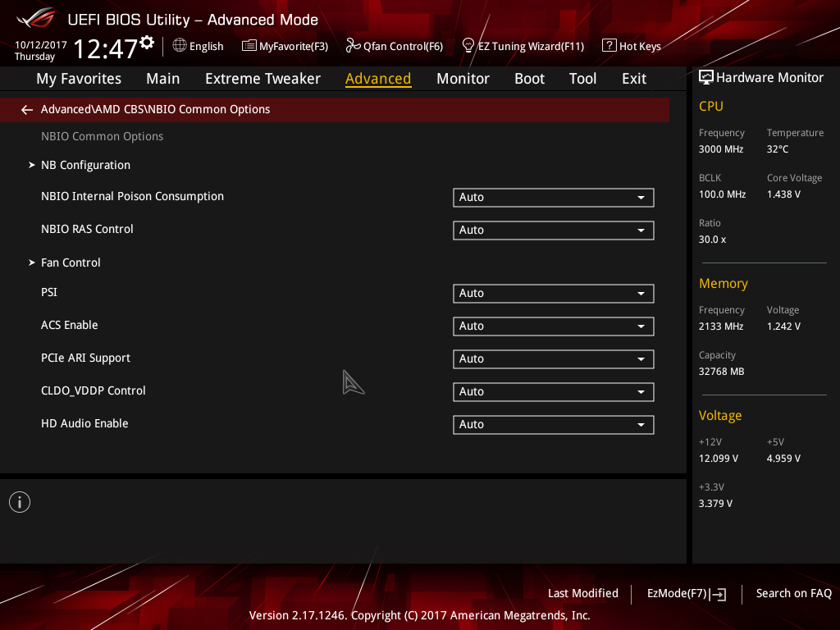Image resolution: width=840 pixels, height=630 pixels.
Task: Click the back arrow in the breadcrumb bar
Action: click(27, 110)
